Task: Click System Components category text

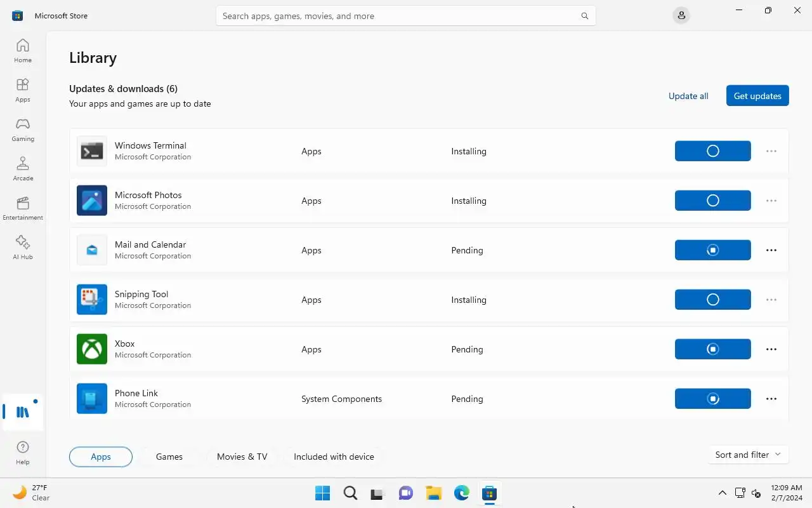Action: (x=341, y=399)
